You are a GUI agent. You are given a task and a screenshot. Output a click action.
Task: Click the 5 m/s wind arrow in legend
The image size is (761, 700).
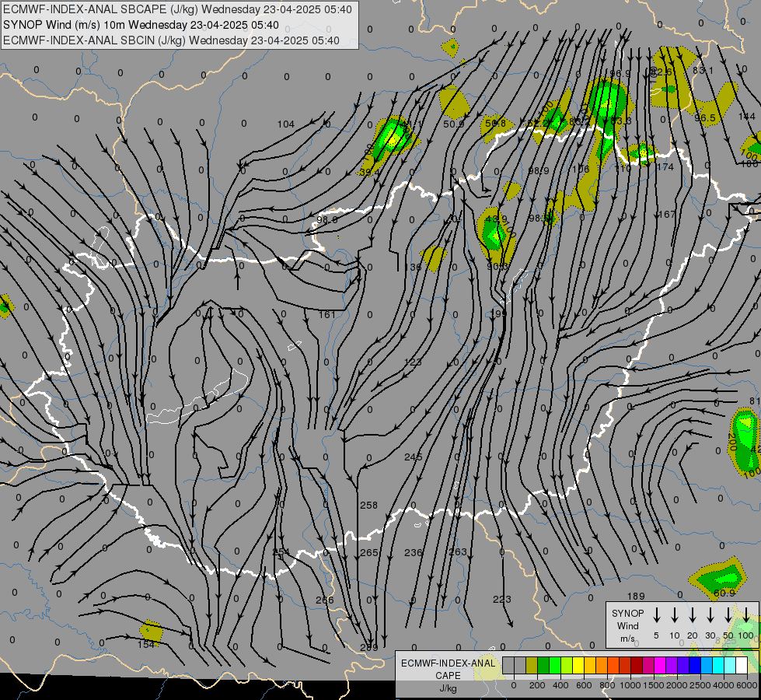click(x=656, y=614)
